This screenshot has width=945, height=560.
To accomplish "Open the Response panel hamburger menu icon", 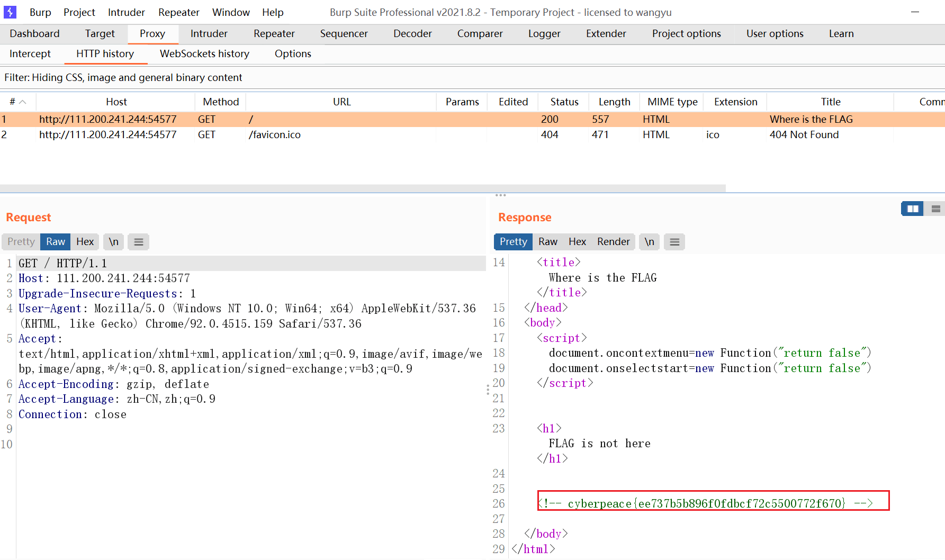I will (674, 242).
